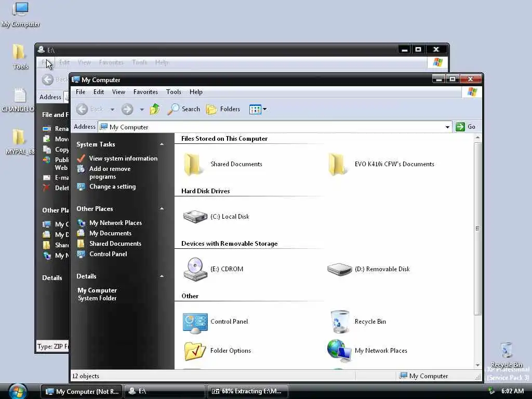Click the scroll up arrow in My Computer
The width and height of the screenshot is (532, 399).
(x=477, y=138)
